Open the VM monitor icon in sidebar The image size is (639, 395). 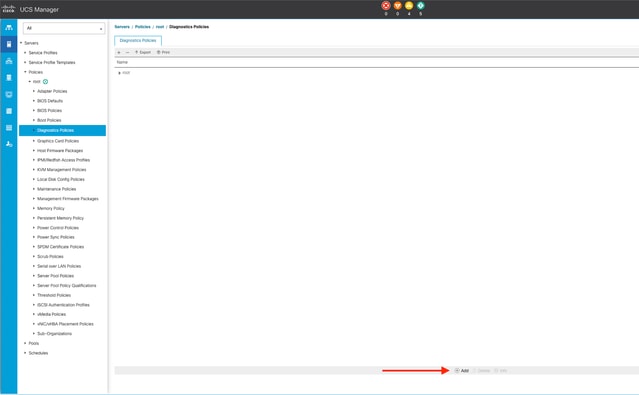click(x=9, y=94)
